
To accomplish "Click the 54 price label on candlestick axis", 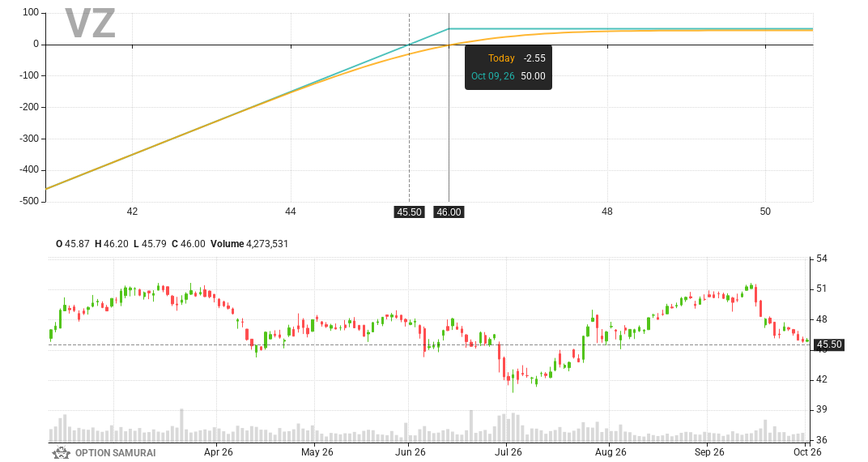I will pyautogui.click(x=822, y=259).
